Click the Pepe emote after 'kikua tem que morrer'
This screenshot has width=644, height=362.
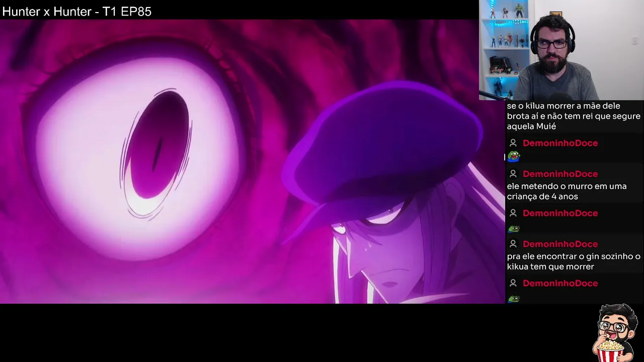pyautogui.click(x=513, y=299)
